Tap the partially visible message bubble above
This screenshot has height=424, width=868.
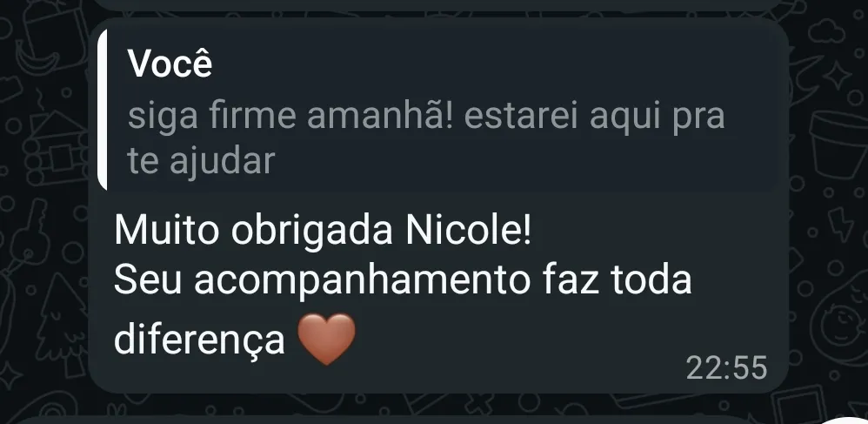tap(438, 4)
